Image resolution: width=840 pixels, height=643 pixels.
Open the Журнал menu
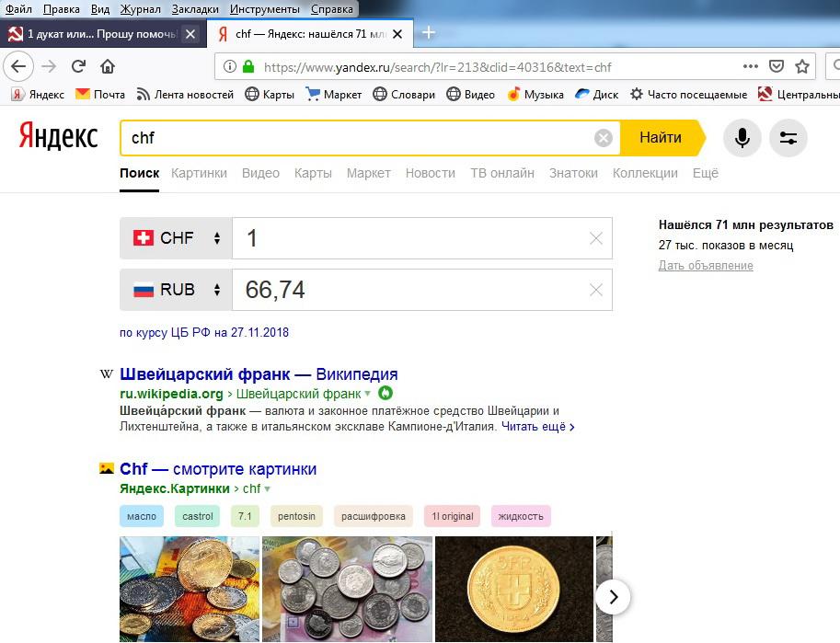[141, 9]
